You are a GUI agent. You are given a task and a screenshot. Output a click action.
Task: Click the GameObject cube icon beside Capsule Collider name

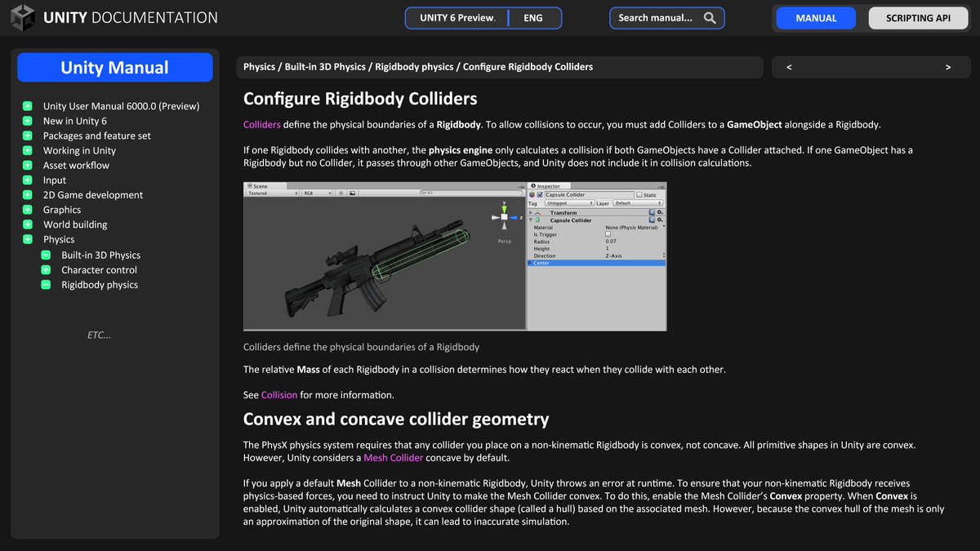[532, 195]
